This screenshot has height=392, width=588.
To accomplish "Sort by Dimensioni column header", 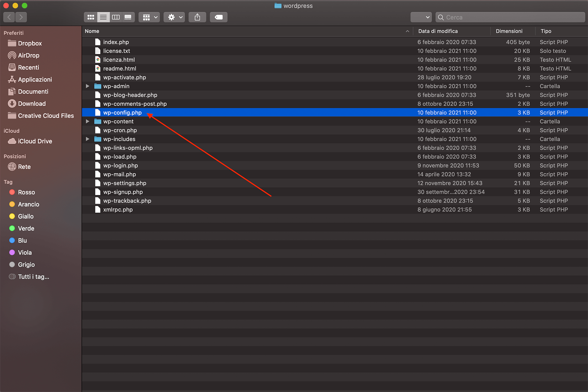I will tap(513, 31).
